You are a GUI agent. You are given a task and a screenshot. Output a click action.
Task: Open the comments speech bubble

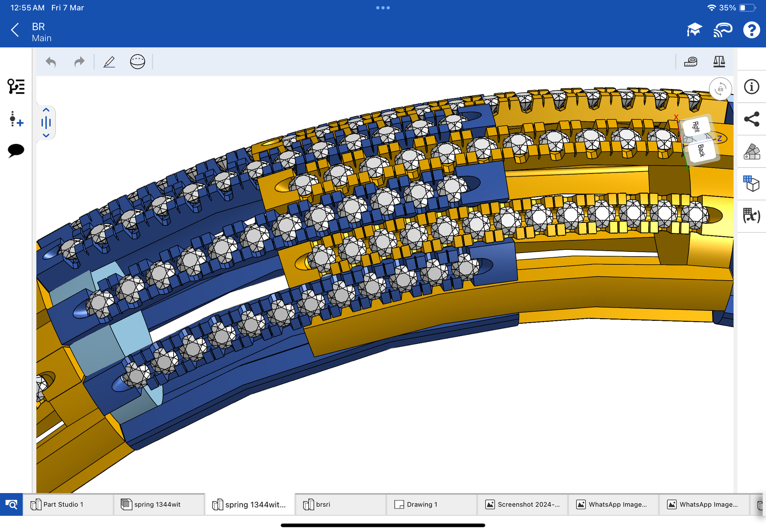16,150
